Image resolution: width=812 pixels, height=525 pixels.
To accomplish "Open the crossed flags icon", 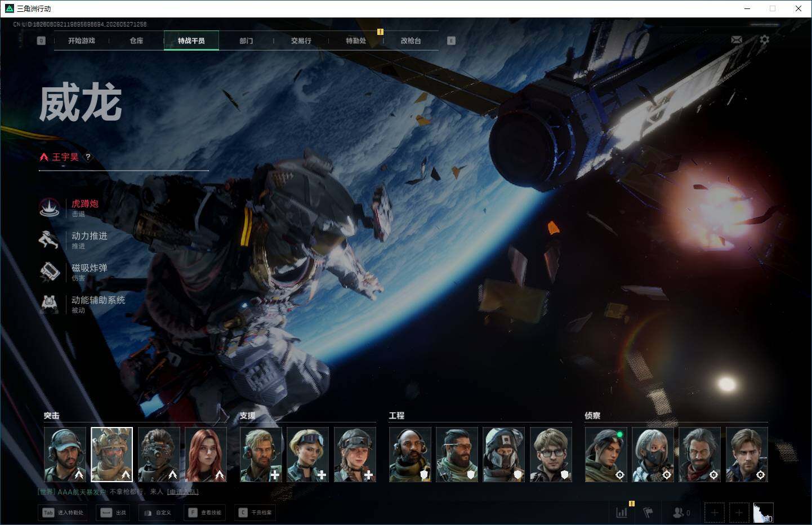I will 648,513.
